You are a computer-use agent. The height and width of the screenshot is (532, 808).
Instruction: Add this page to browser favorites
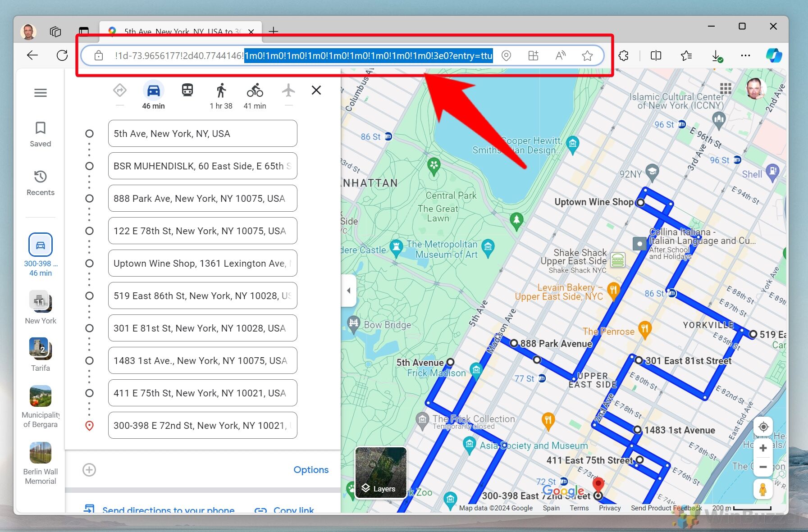(587, 56)
